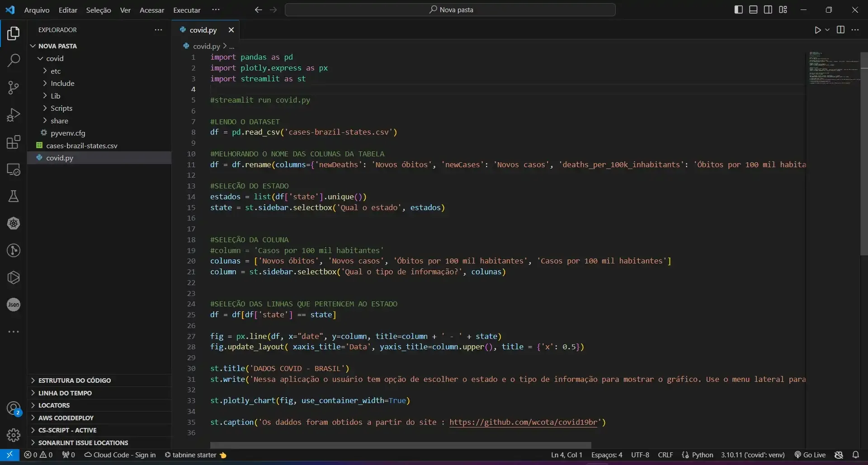Go forward with the right arrow
Image resolution: width=868 pixels, height=465 pixels.
click(273, 10)
